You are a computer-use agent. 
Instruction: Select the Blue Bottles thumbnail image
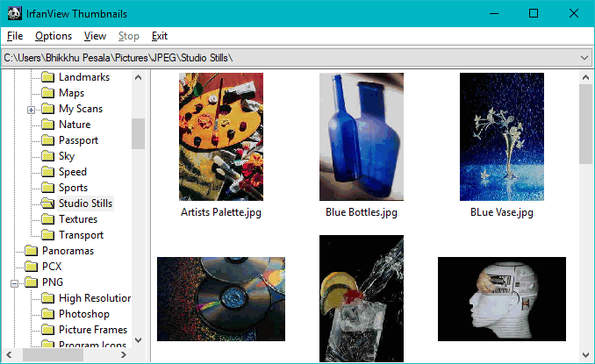pyautogui.click(x=362, y=137)
